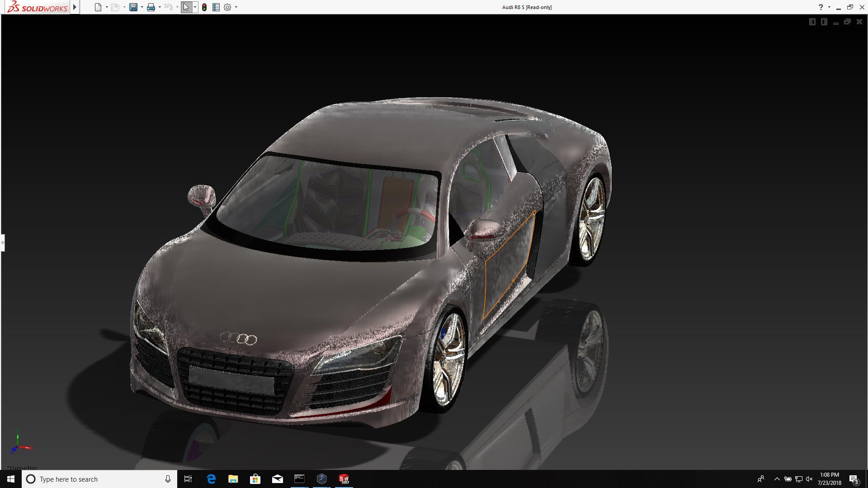Expand the SolidWorks menu flyout arrow

[x=75, y=7]
